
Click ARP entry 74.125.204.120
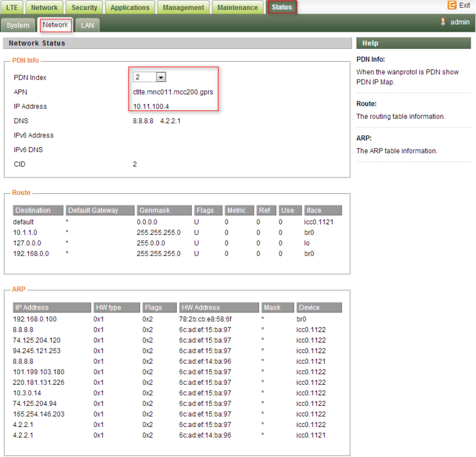[36, 340]
